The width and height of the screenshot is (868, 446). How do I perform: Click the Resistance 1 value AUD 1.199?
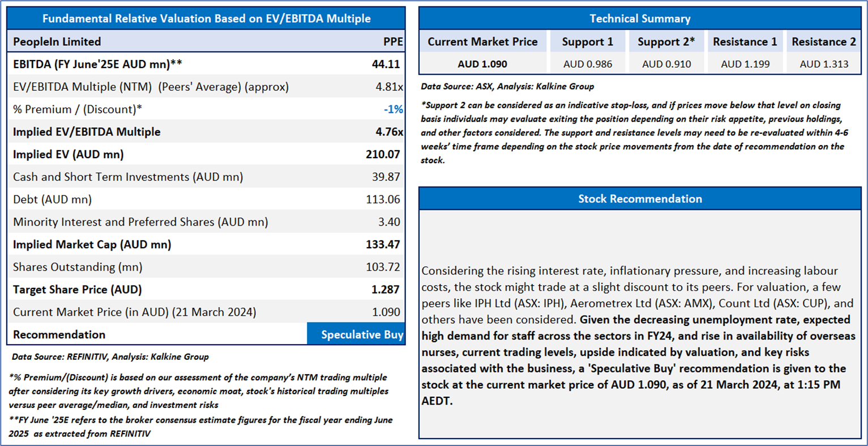point(745,64)
